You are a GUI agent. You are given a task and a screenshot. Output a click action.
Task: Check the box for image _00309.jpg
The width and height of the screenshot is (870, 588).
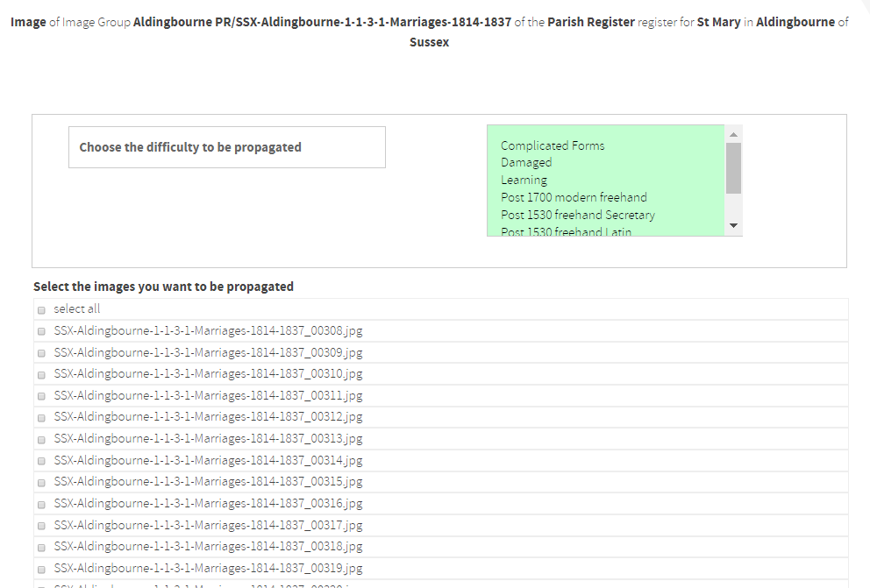click(x=41, y=353)
